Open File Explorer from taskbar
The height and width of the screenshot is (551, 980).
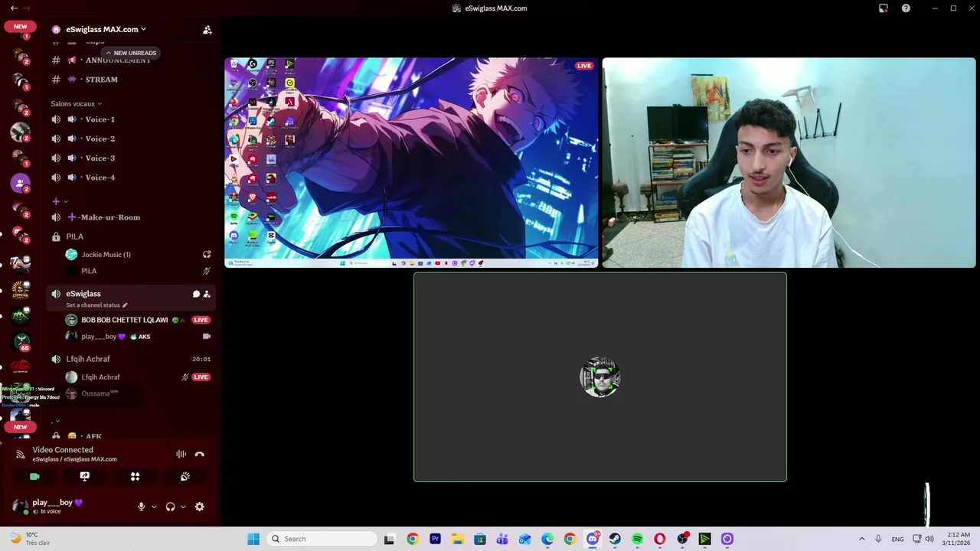(457, 539)
